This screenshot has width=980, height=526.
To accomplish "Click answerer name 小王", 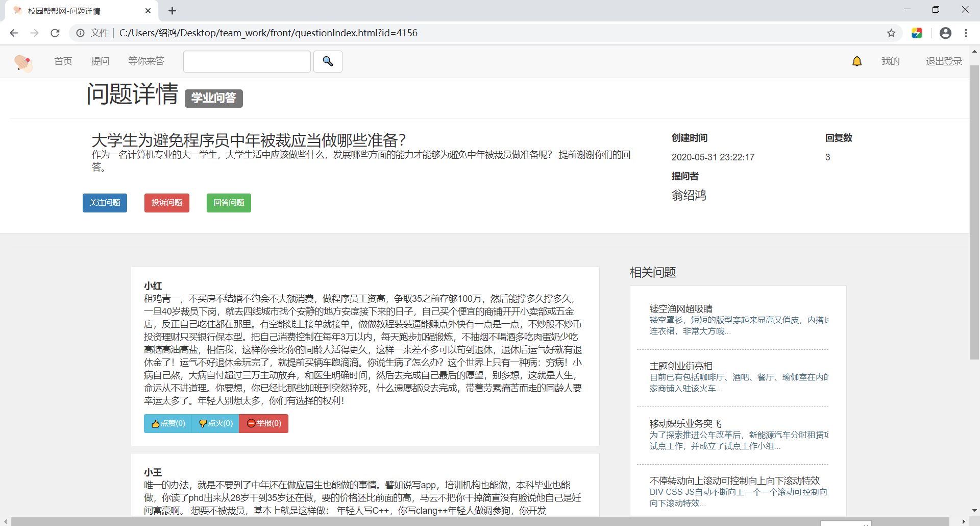I will click(x=153, y=472).
